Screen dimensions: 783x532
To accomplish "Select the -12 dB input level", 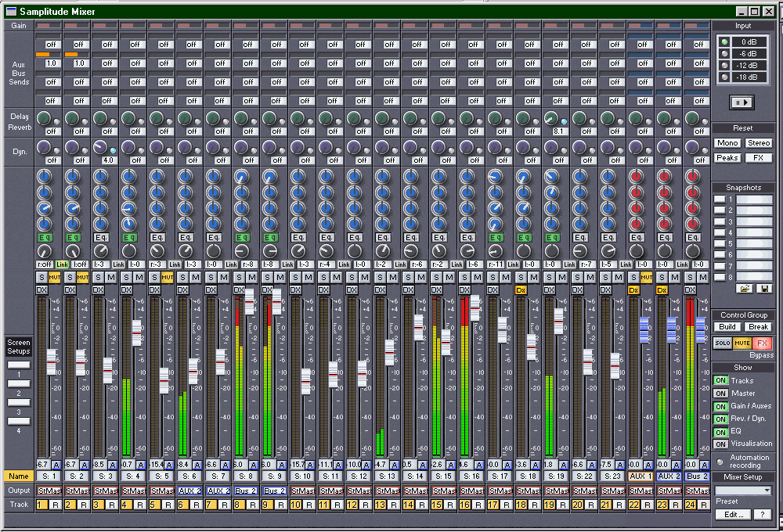I will 724,66.
